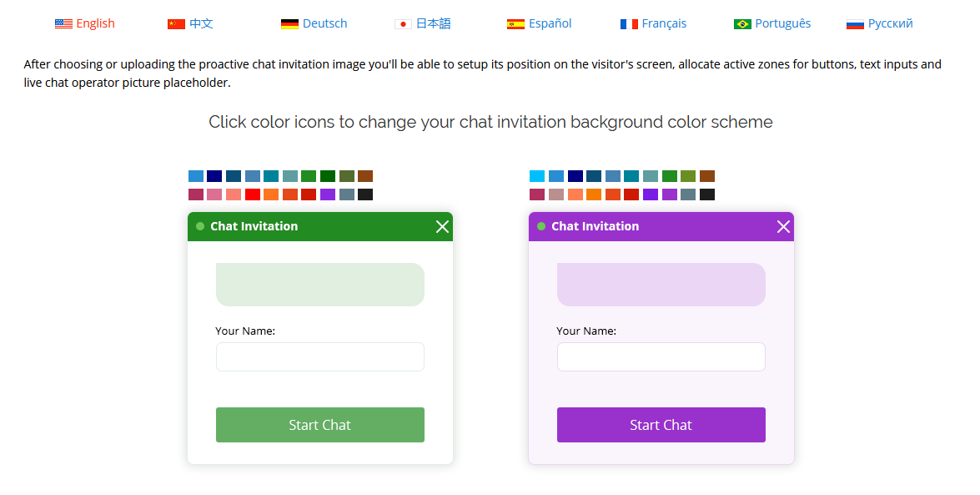
Task: Click the American flag icon next to English
Action: coord(63,23)
